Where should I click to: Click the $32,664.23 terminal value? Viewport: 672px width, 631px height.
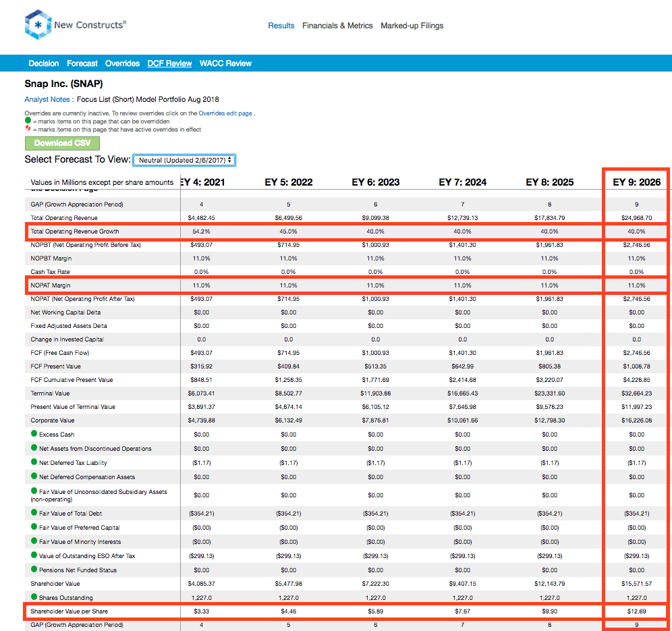point(636,393)
